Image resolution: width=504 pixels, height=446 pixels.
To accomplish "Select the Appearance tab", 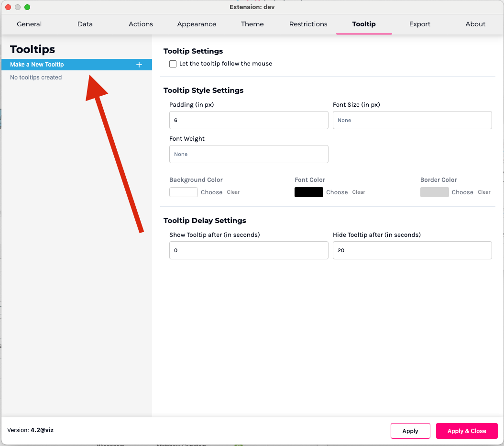I will click(x=197, y=24).
